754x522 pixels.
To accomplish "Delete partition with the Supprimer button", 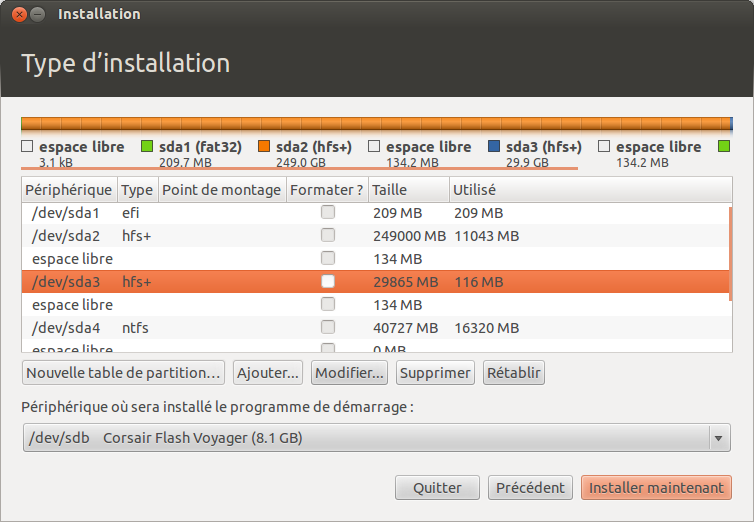I will click(435, 373).
